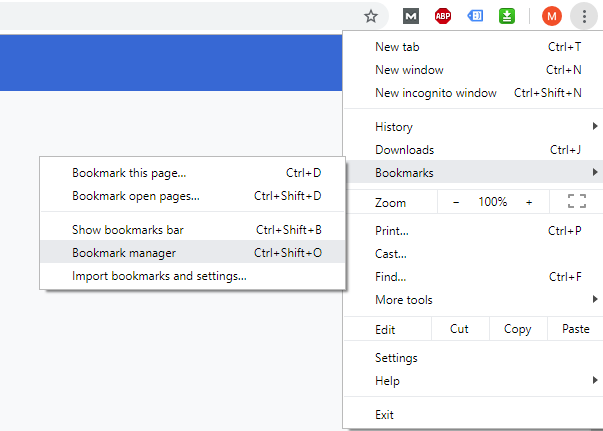Image resolution: width=603 pixels, height=431 pixels.
Task: Open the blue tag extension icon
Action: pyautogui.click(x=475, y=16)
